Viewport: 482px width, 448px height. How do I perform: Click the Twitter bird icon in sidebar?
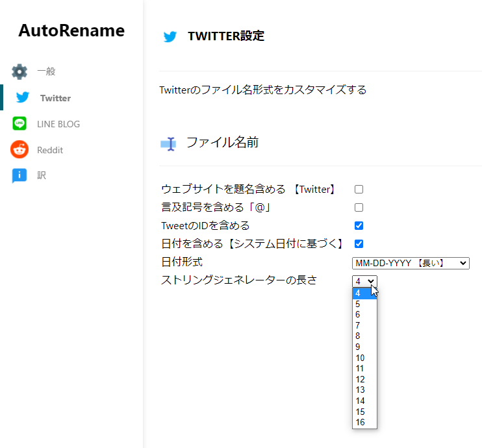coord(23,97)
